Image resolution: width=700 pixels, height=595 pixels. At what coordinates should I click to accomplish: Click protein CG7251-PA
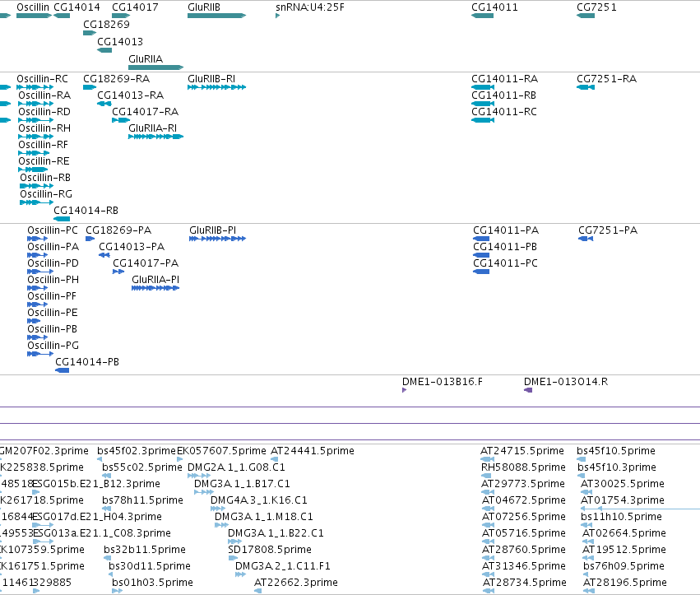(x=608, y=230)
